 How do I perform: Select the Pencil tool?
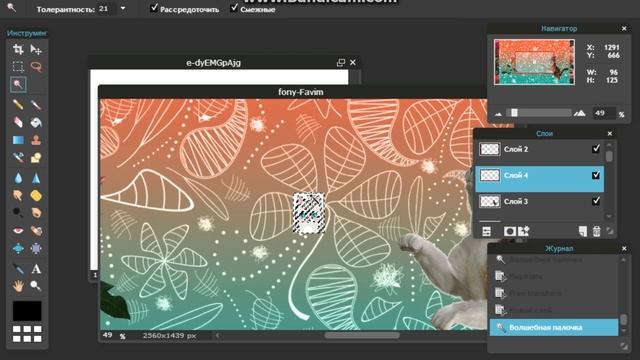point(18,104)
